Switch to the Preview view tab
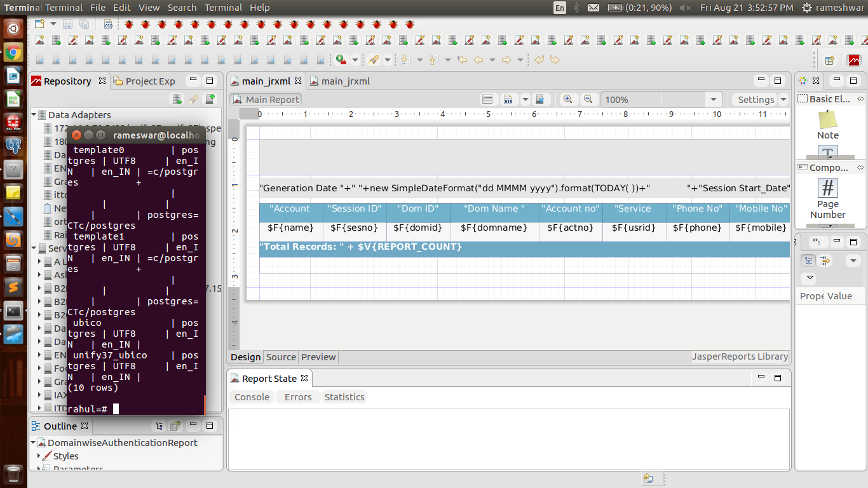This screenshot has height=488, width=868. pos(318,357)
